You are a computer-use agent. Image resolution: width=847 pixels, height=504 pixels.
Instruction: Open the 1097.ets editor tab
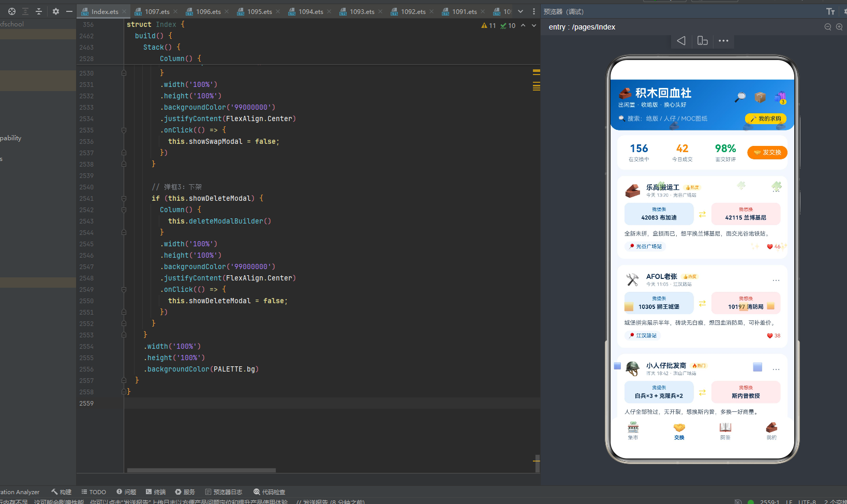pos(157,11)
